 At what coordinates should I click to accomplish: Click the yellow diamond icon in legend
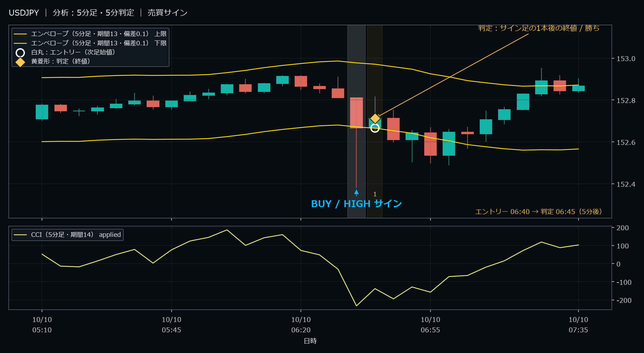(20, 62)
